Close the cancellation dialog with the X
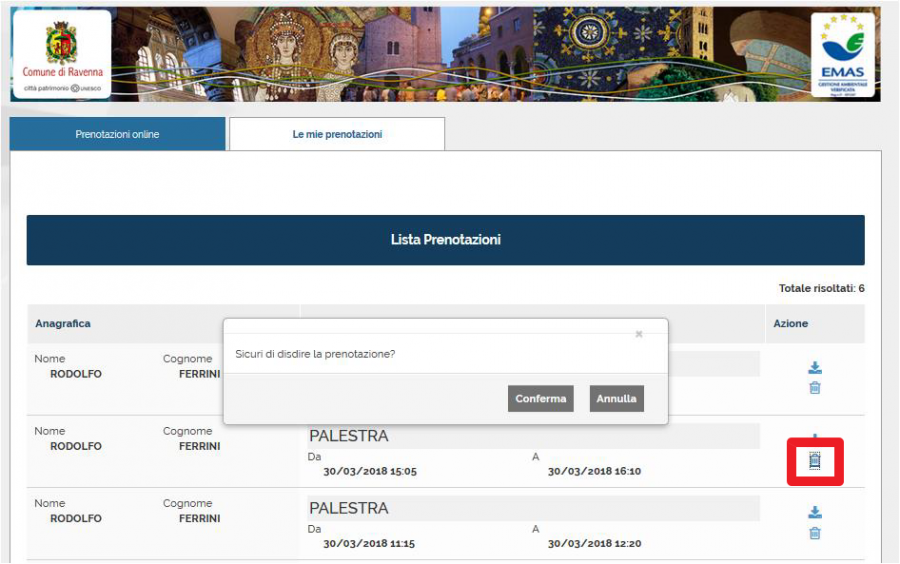This screenshot has height=564, width=900. tap(639, 334)
